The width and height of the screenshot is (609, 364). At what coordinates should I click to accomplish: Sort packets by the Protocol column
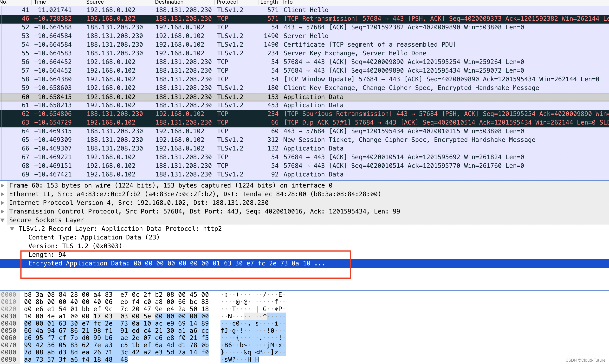tap(227, 2)
